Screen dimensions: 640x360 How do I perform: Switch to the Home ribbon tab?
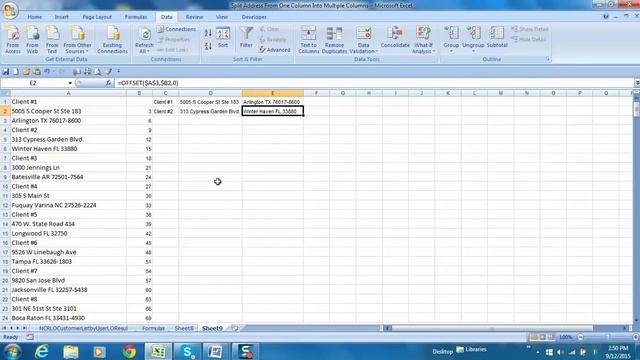pos(34,17)
